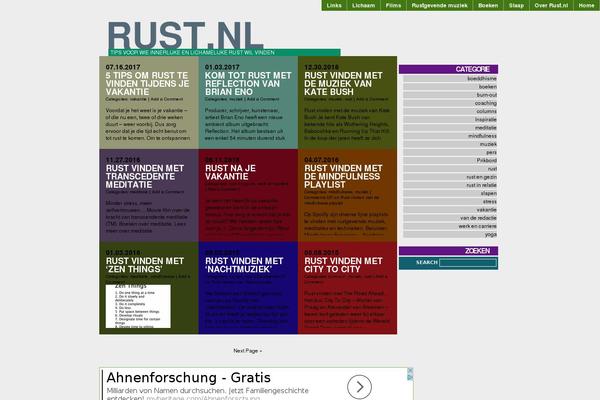600x400 pixels.
Task: Go to Next Page
Action: 248,351
